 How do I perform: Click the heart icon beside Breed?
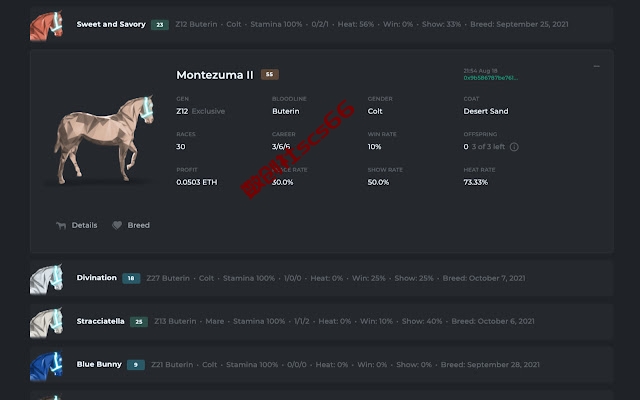117,225
